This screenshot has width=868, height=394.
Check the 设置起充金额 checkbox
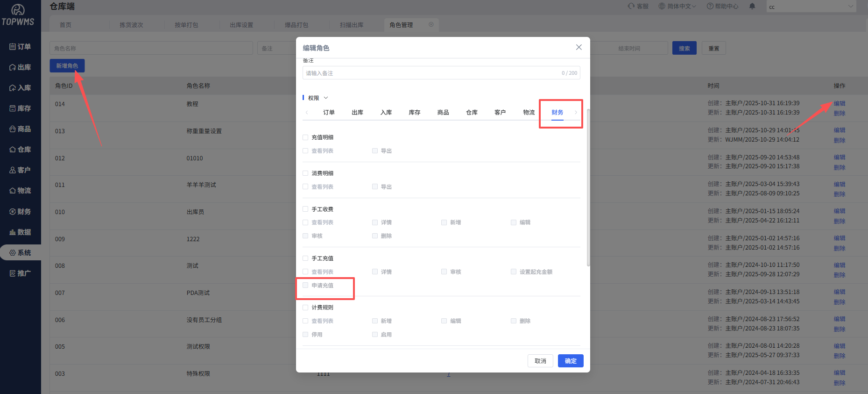click(x=514, y=272)
